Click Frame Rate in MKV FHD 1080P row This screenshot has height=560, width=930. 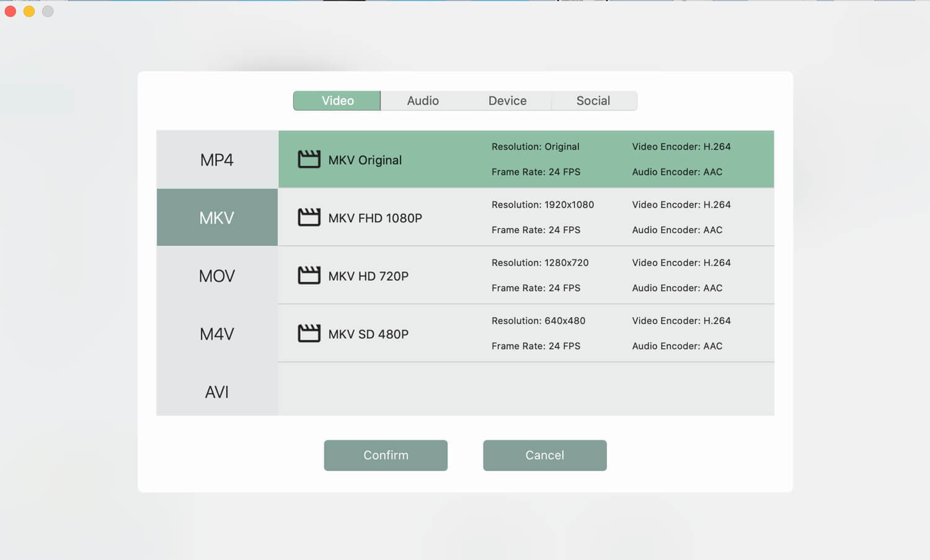click(x=536, y=230)
